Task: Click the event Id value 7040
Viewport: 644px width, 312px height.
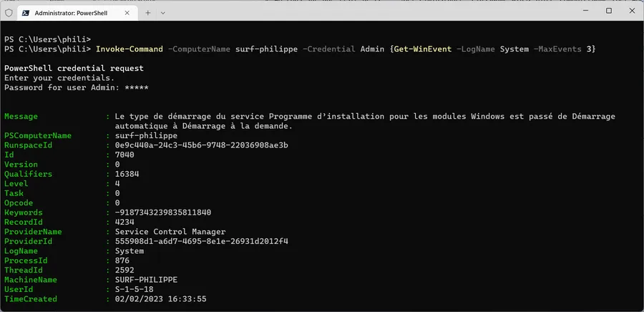Action: point(125,155)
